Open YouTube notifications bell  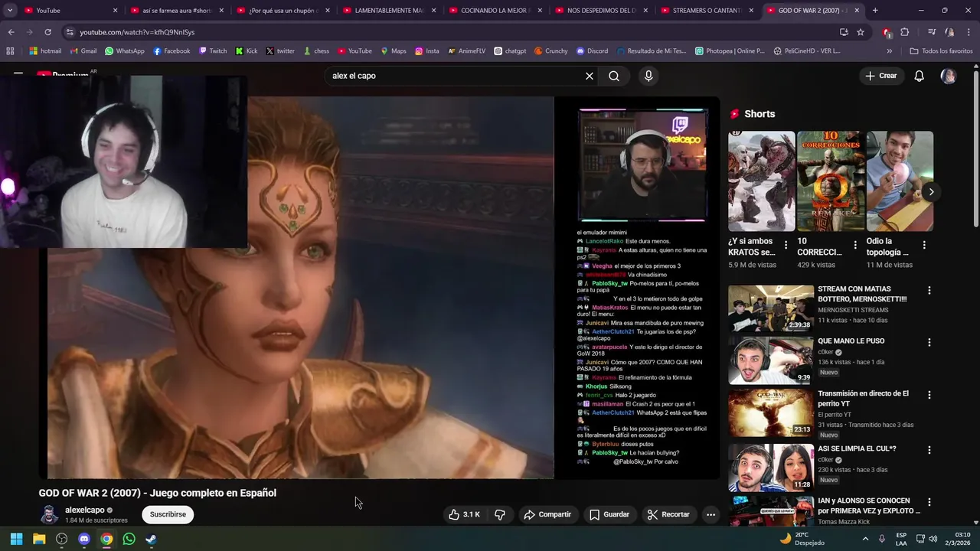coord(920,76)
